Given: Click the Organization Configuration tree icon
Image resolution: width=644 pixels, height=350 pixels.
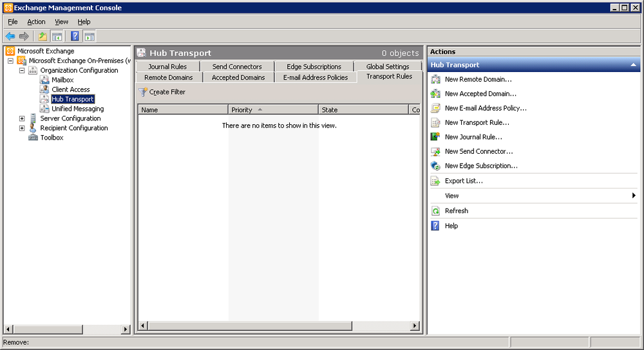Looking at the screenshot, I should click(33, 70).
